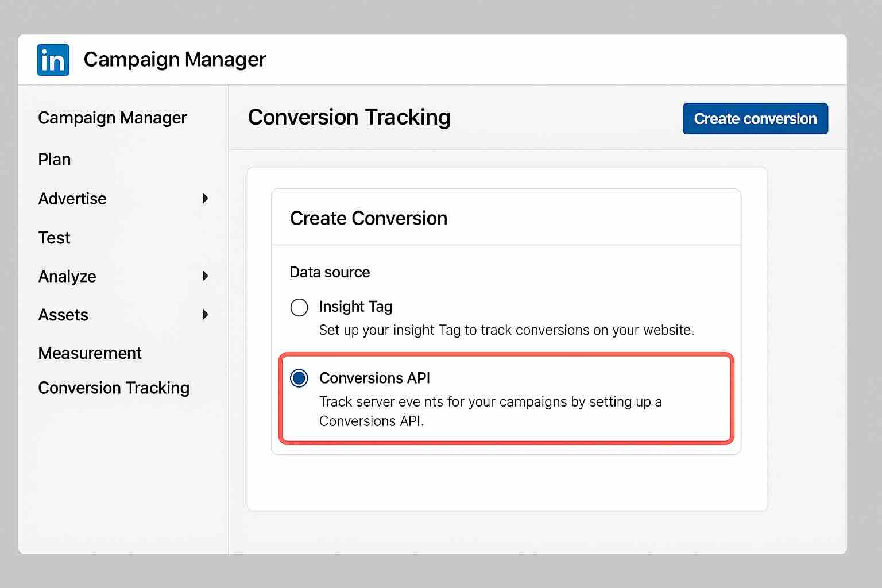Expand the Analyze submenu
Image resolution: width=882 pixels, height=588 pixels.
coord(206,276)
